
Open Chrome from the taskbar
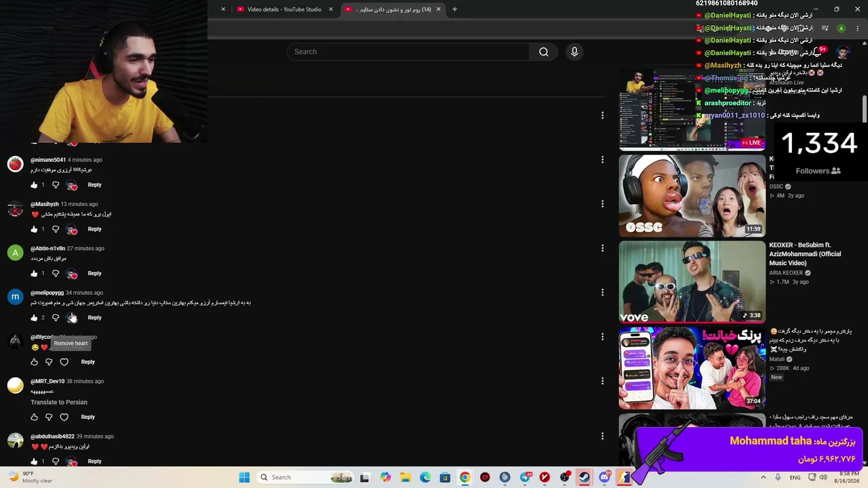coord(465,478)
